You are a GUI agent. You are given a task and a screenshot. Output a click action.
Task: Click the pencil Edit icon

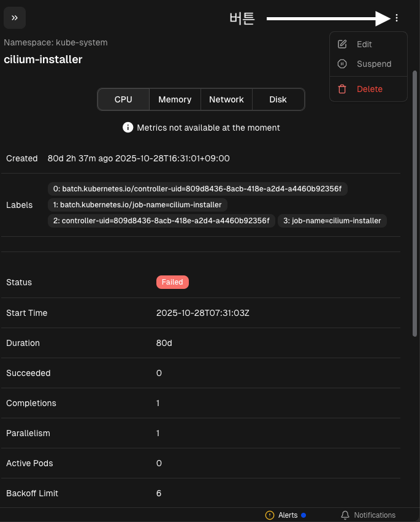click(343, 44)
